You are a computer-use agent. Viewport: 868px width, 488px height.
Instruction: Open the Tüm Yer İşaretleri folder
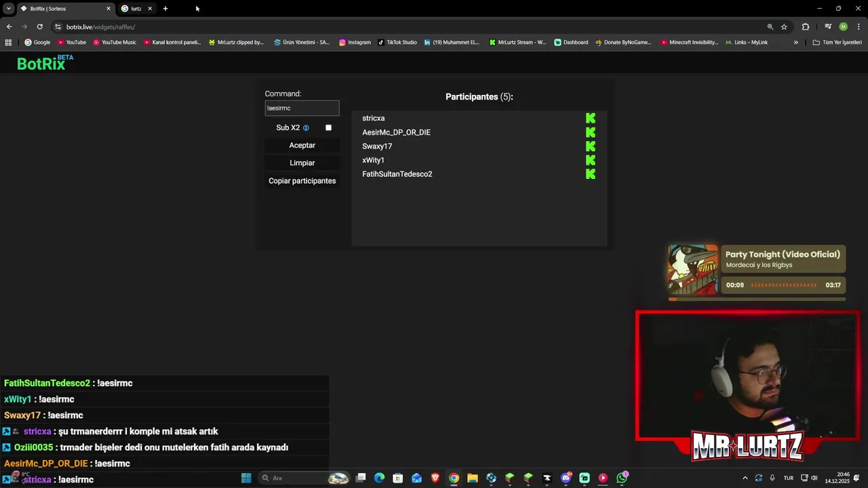pyautogui.click(x=837, y=42)
